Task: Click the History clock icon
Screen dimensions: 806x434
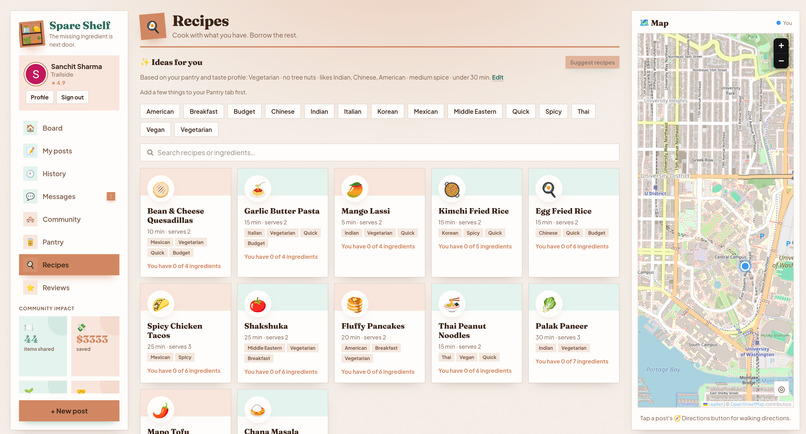Action: (30, 174)
